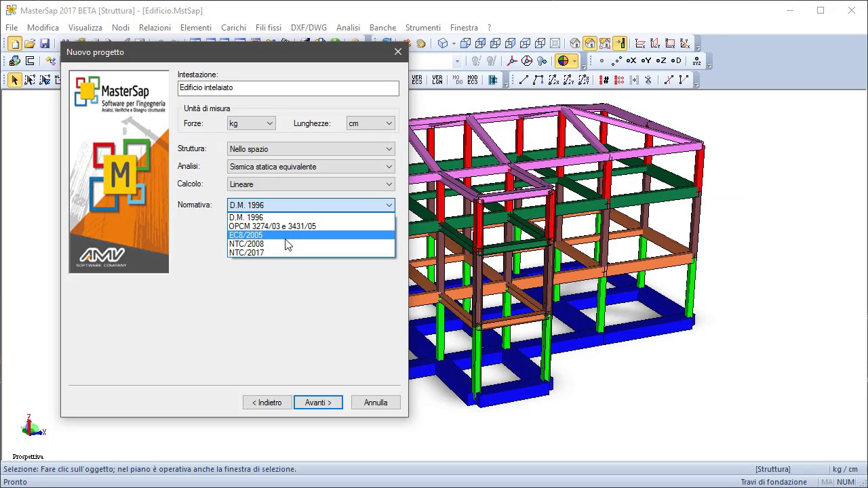This screenshot has width=868, height=488.
Task: Click the D distance snap icon
Action: coord(676,61)
